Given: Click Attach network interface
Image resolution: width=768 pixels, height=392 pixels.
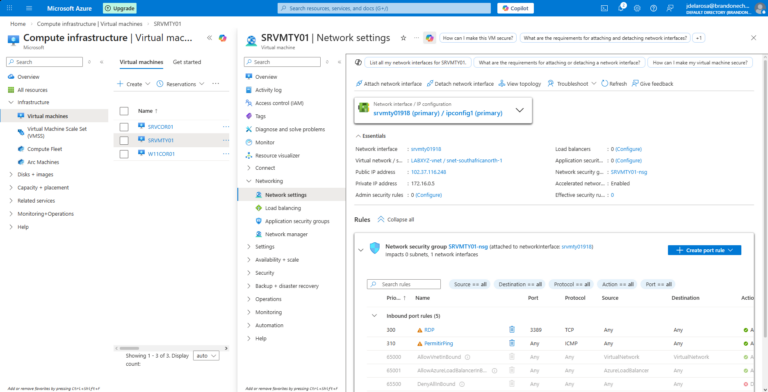Looking at the screenshot, I should tap(388, 84).
